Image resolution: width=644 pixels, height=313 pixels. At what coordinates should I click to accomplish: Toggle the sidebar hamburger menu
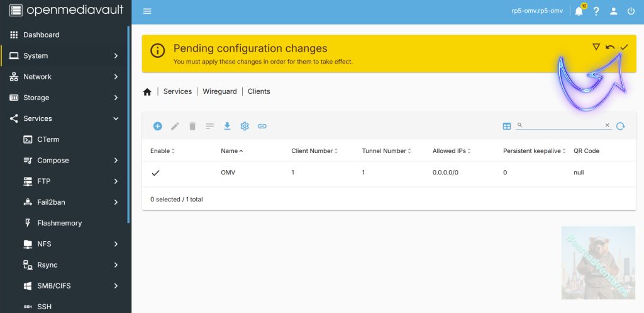tap(147, 11)
